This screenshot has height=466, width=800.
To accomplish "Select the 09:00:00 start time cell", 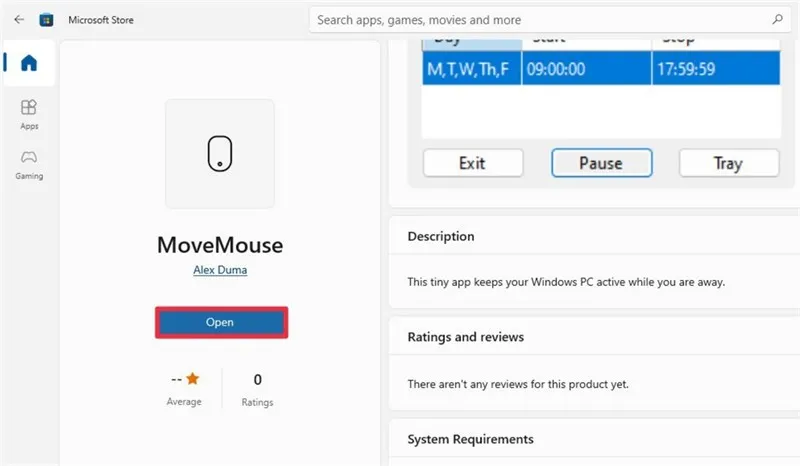I will coord(586,68).
